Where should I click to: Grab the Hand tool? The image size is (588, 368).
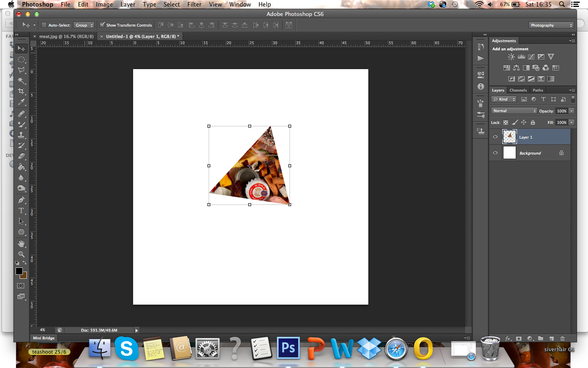[21, 244]
